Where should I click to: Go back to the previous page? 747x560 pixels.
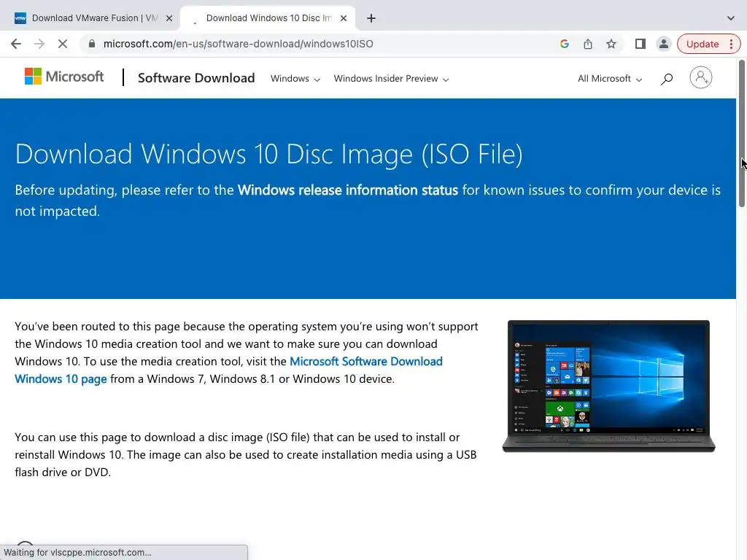coord(16,44)
